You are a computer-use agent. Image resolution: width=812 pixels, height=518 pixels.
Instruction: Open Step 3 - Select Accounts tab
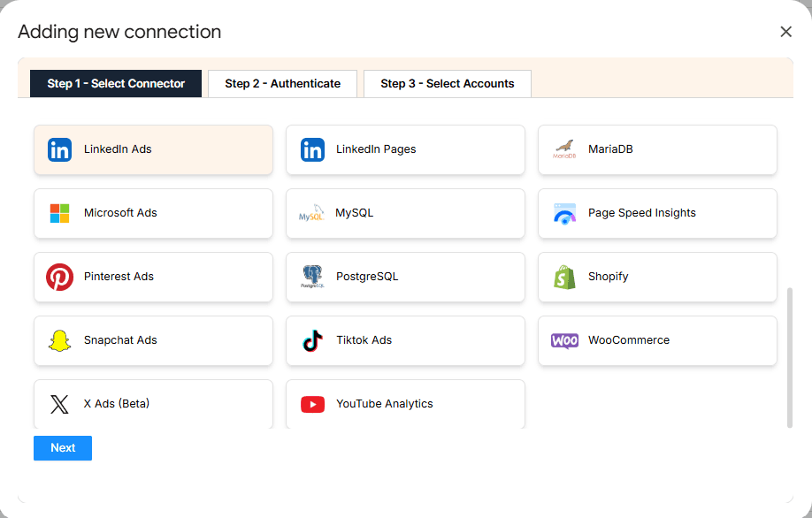[448, 84]
